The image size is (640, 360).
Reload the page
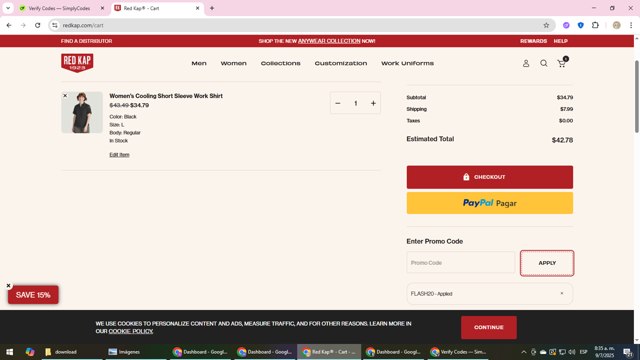point(38,25)
